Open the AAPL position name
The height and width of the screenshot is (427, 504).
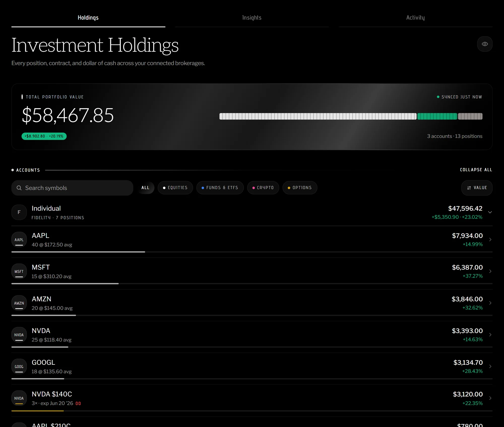pos(40,235)
